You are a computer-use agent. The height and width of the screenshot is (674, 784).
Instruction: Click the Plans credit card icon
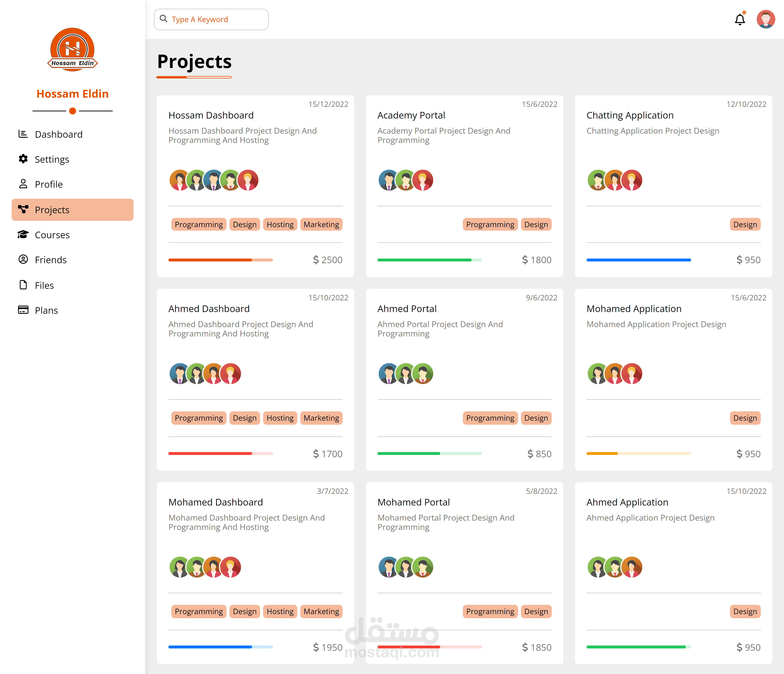(23, 310)
